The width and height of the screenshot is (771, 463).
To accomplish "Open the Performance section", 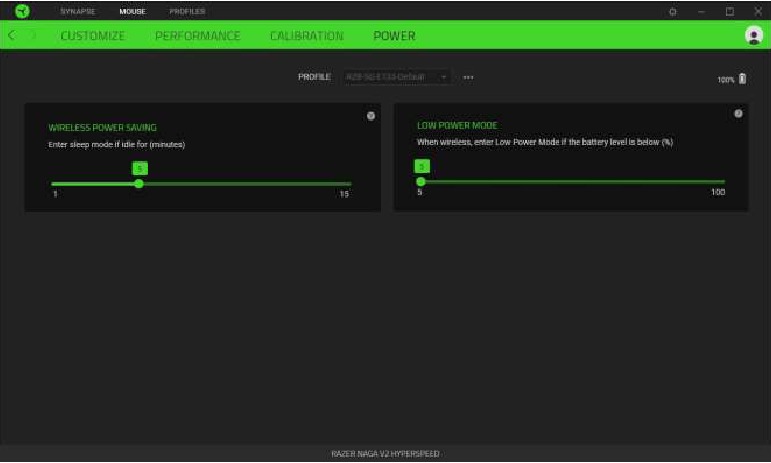I will 197,36.
